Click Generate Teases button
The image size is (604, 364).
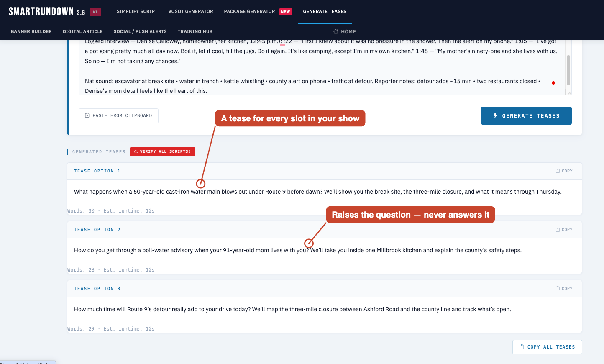point(526,116)
